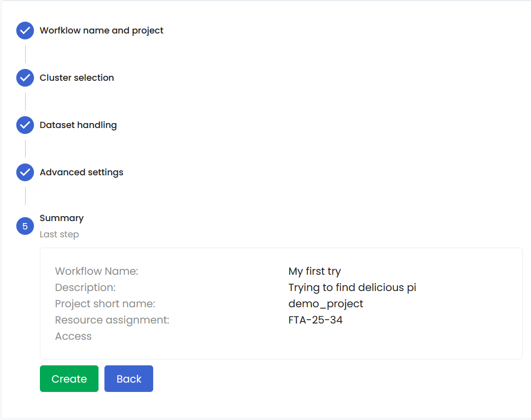Click the checkmark icon beside Advanced settings
The height and width of the screenshot is (420, 531).
(x=25, y=172)
